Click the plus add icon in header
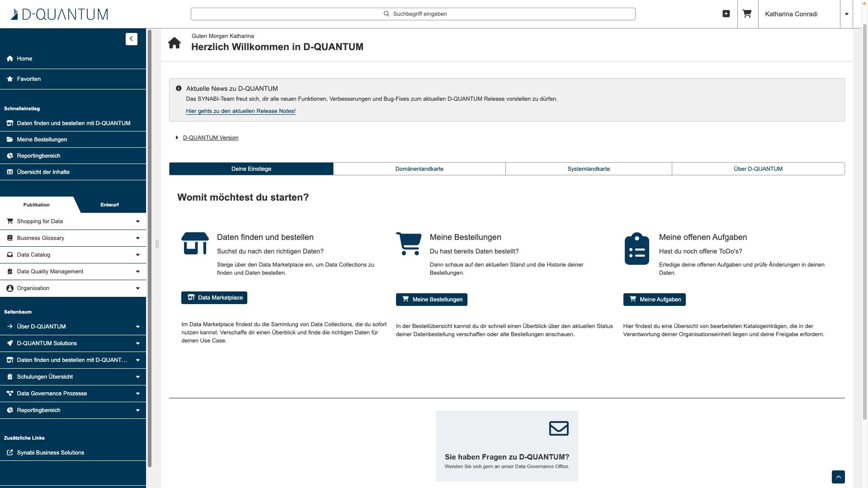Screen dimensions: 868x488 [x=726, y=14]
